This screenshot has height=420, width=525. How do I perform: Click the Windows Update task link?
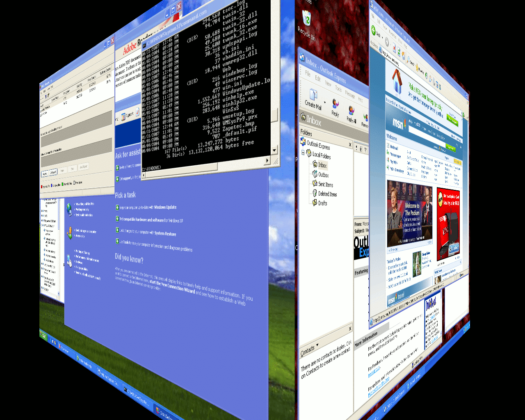pyautogui.click(x=165, y=207)
